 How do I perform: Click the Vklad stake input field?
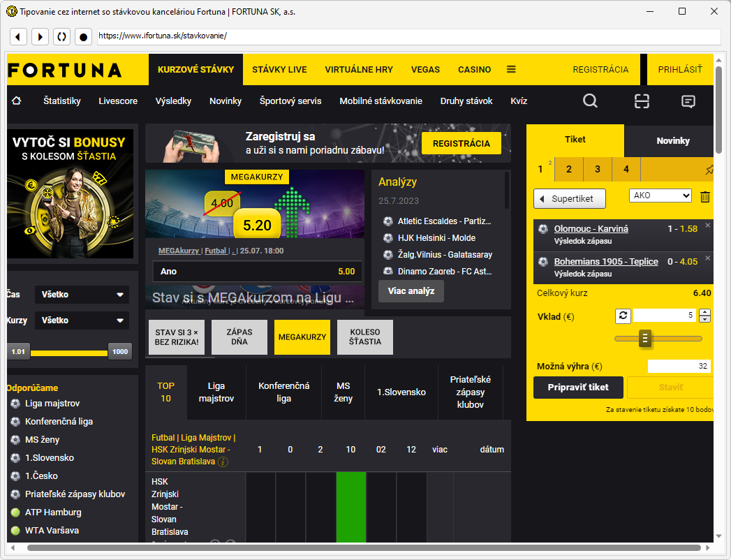tap(665, 316)
